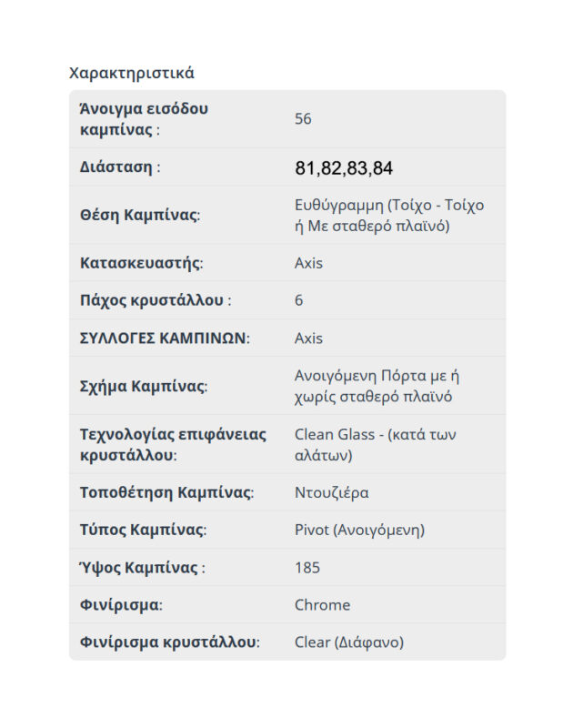Select the value 56 for cabin opening
Viewport: 573px width, 728px height.
point(304,119)
